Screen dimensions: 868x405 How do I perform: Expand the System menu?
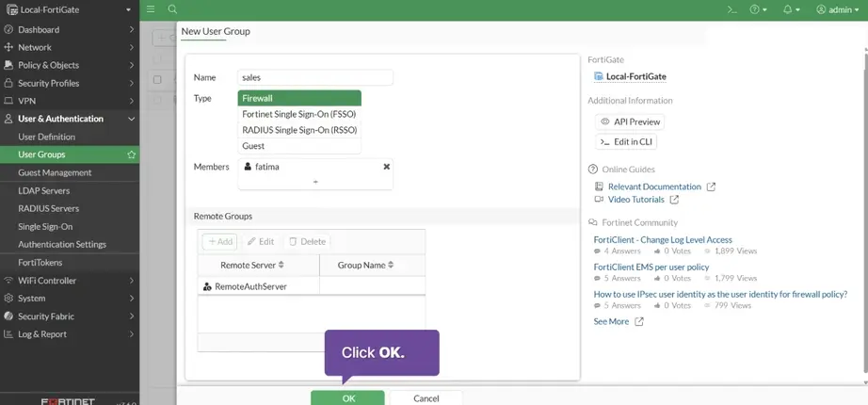coord(70,298)
